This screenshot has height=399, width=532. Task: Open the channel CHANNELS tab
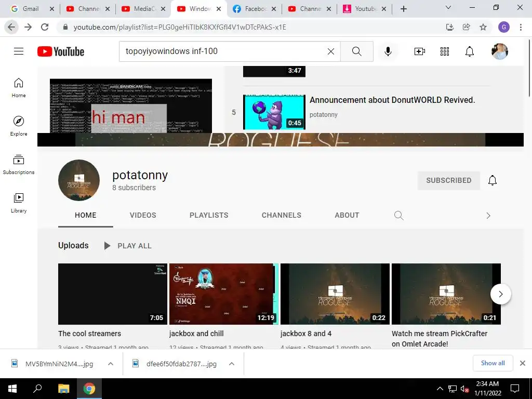[x=281, y=215]
